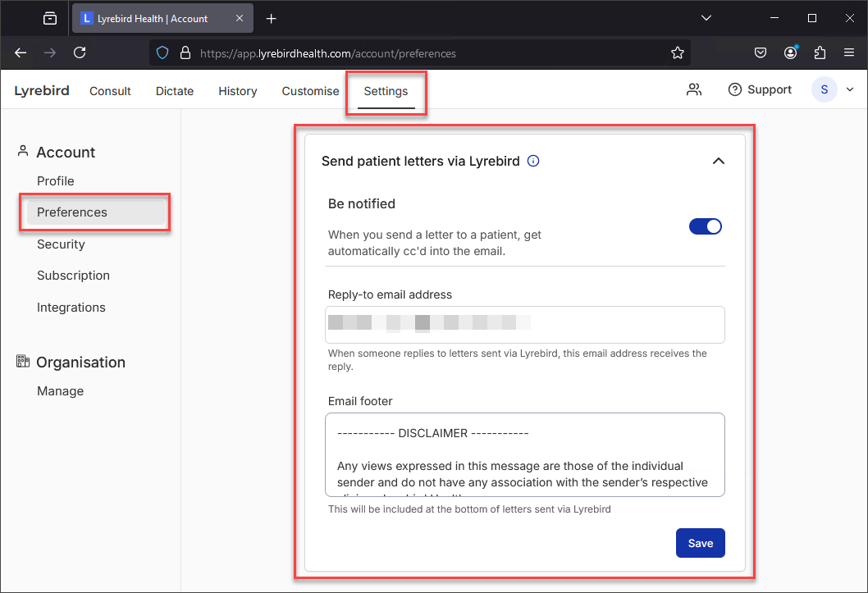View site security padlock info

[x=185, y=53]
